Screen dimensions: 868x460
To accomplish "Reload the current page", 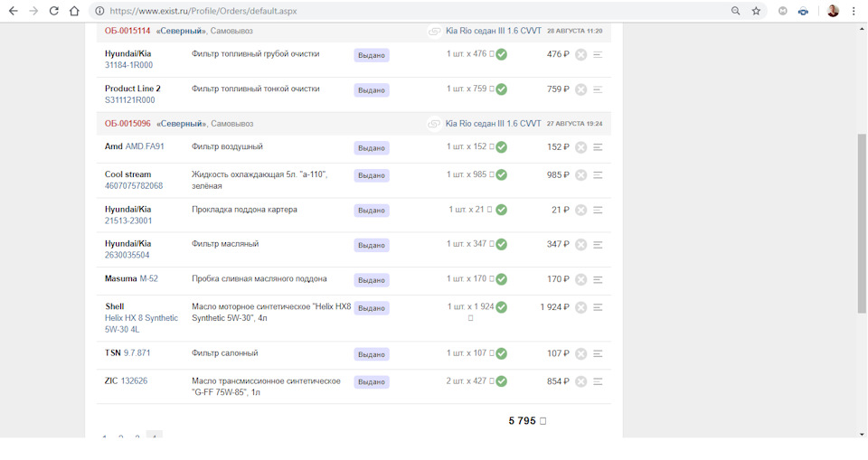I will (x=53, y=11).
